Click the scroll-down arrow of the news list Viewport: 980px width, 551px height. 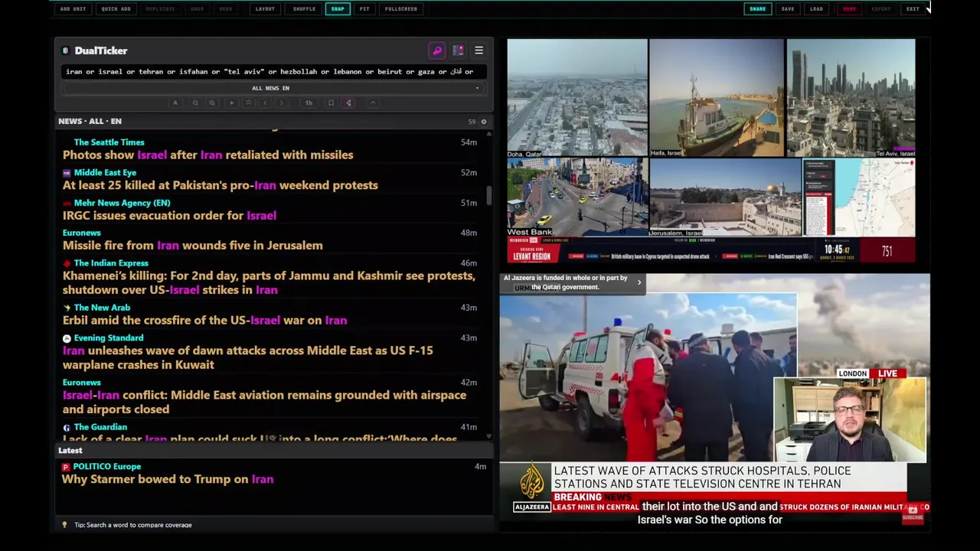point(489,437)
